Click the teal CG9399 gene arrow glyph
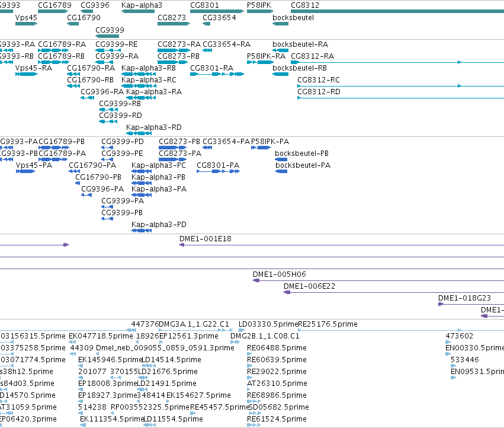Image resolution: width=504 pixels, height=428 pixels. 107,36
